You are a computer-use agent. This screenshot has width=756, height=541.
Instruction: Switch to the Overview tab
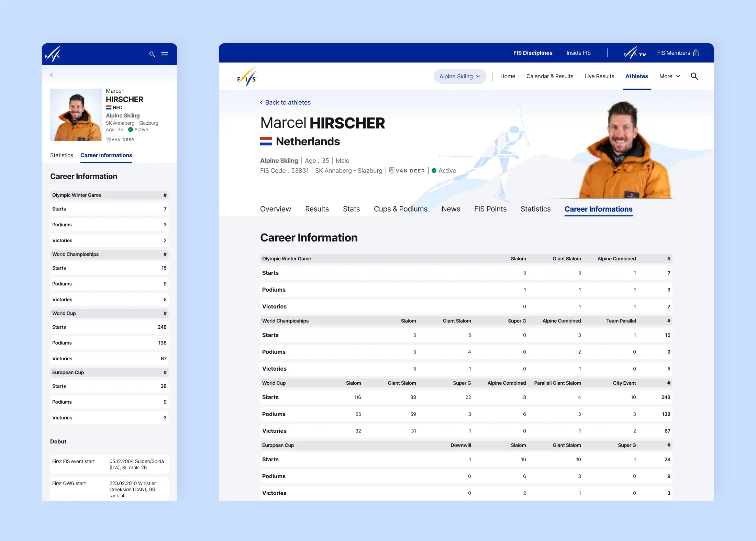275,209
